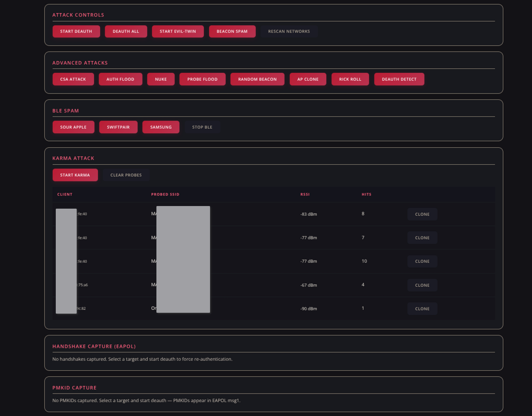The width and height of the screenshot is (532, 416).
Task: Launch SwiftPair BLE spam
Action: pos(118,127)
